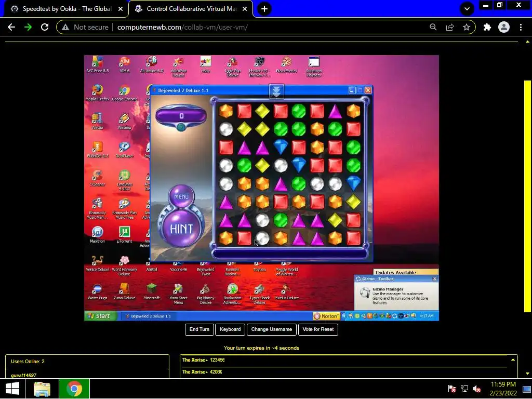Click the Word Harmony Deluxe icon
Viewport: 532px width, 399px height.
click(125, 265)
